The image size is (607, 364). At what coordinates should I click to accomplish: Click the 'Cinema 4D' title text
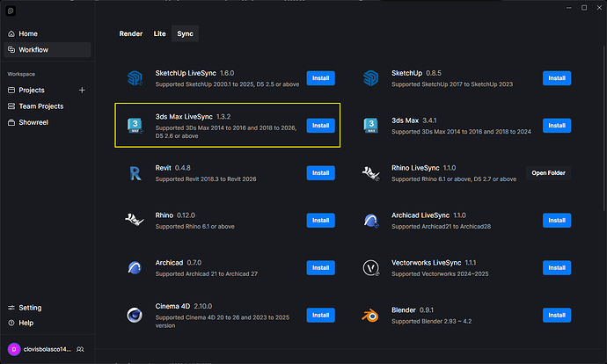point(172,306)
